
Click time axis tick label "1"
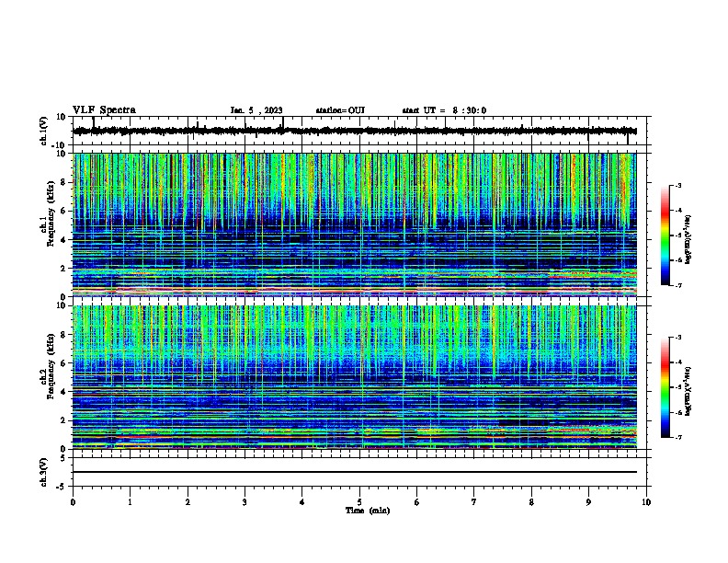tap(130, 502)
